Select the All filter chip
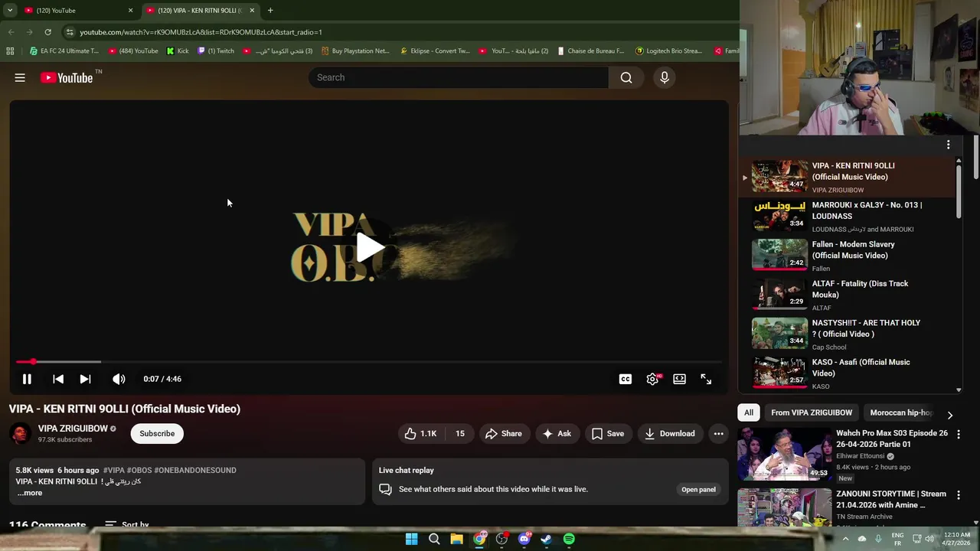980x551 pixels. point(749,412)
